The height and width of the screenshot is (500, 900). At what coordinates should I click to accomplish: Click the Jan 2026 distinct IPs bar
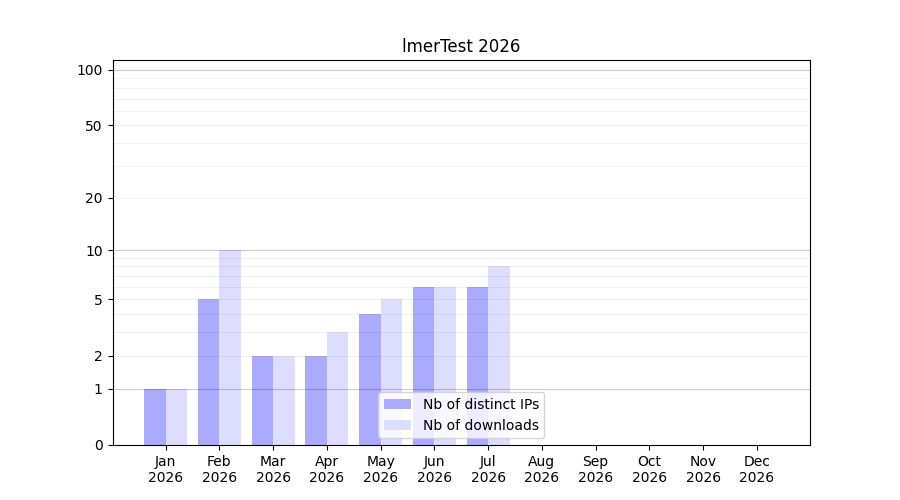click(155, 417)
